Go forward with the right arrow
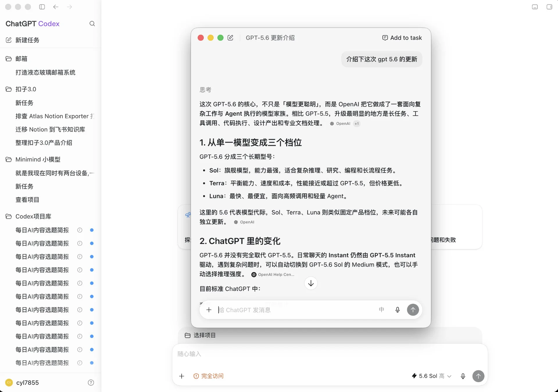Screen dimensions: 558x392 pyautogui.click(x=69, y=7)
